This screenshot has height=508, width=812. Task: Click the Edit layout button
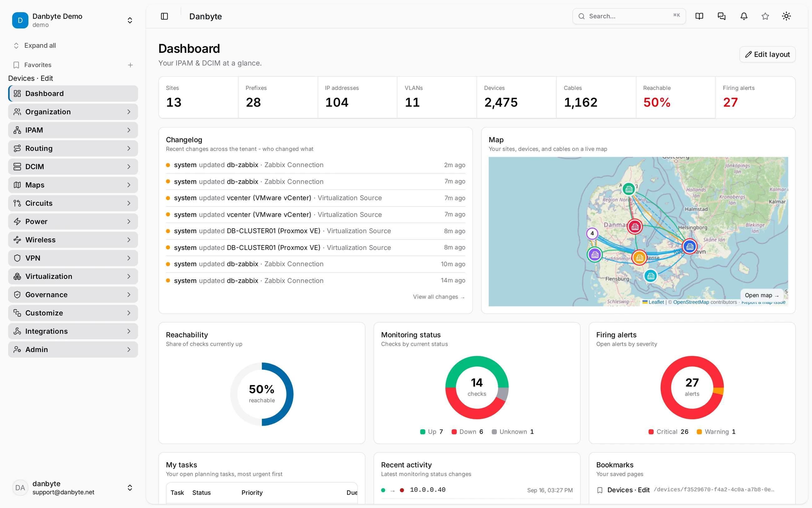[x=767, y=54]
